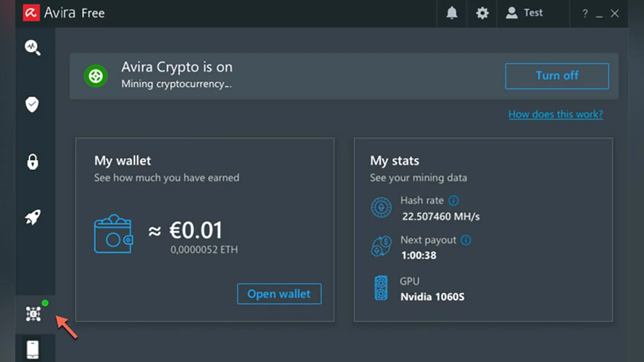644x362 pixels.
Task: Click the €0.01 wallet balance amount
Action: point(196,231)
